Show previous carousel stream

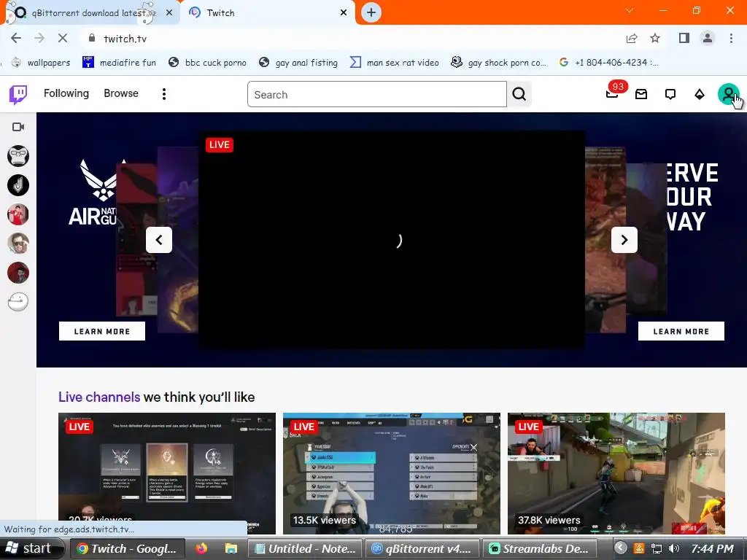159,240
